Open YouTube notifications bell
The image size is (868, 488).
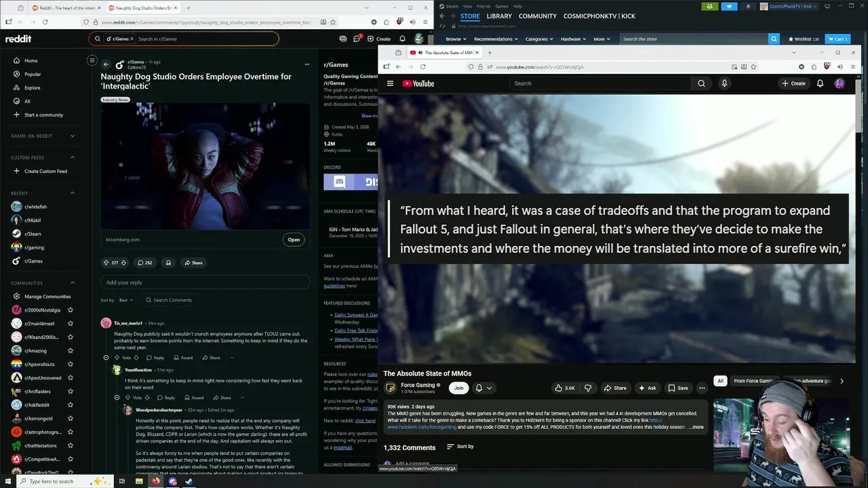coord(820,83)
